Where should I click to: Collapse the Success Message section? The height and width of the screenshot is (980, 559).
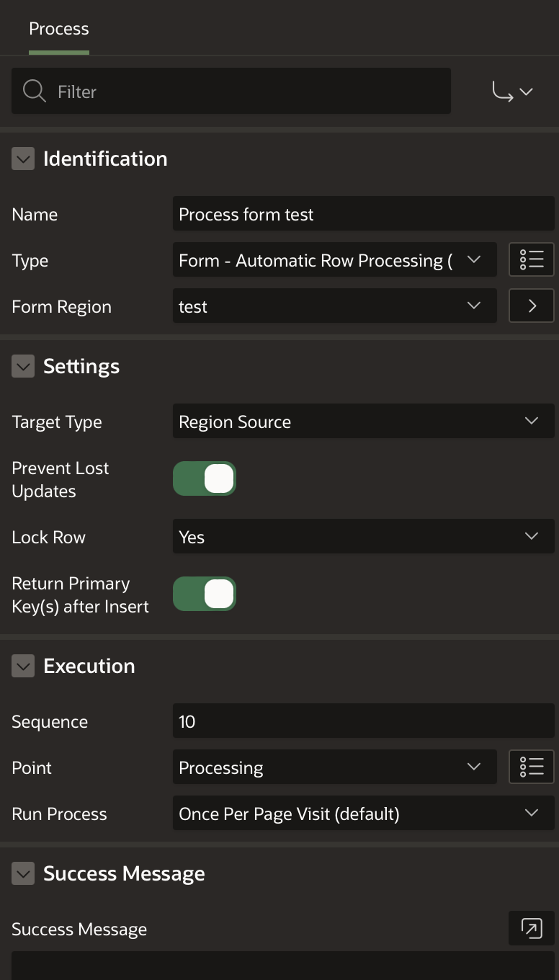[23, 874]
